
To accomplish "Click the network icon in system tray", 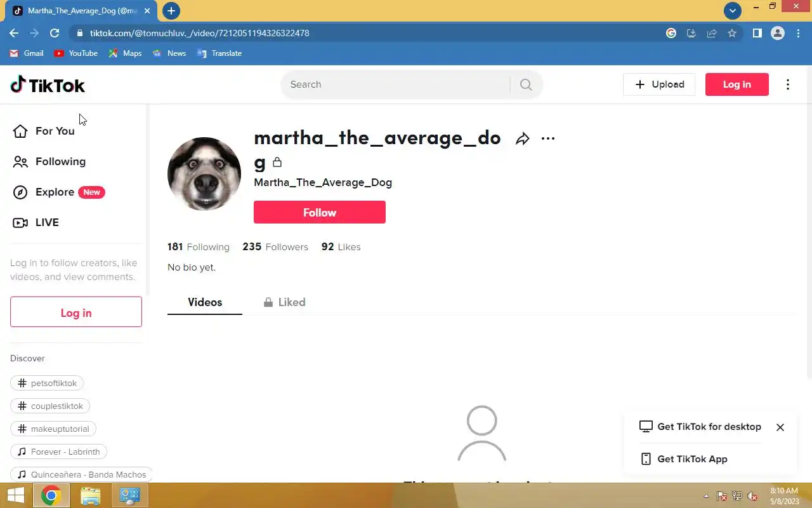I will click(737, 496).
